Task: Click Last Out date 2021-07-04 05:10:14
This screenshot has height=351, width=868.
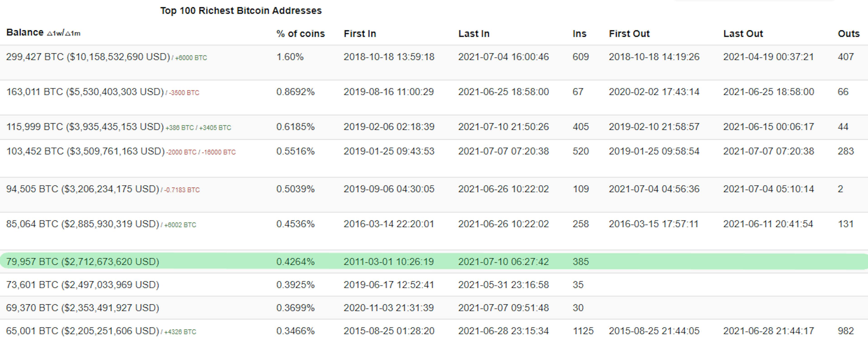Action: pos(769,189)
